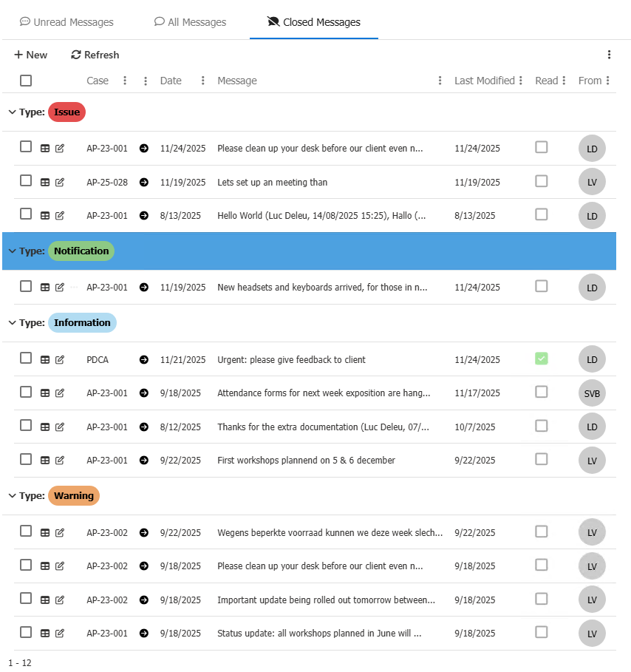Create a New message
This screenshot has width=631, height=672.
[31, 55]
